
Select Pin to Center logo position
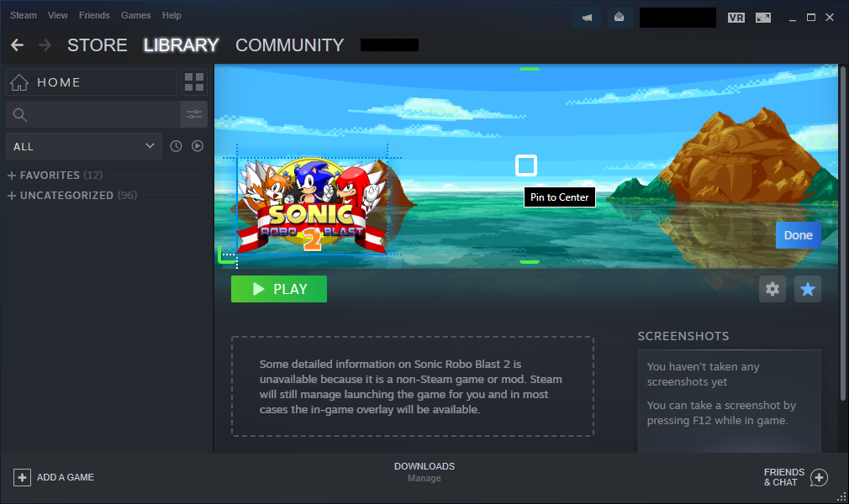pos(525,165)
